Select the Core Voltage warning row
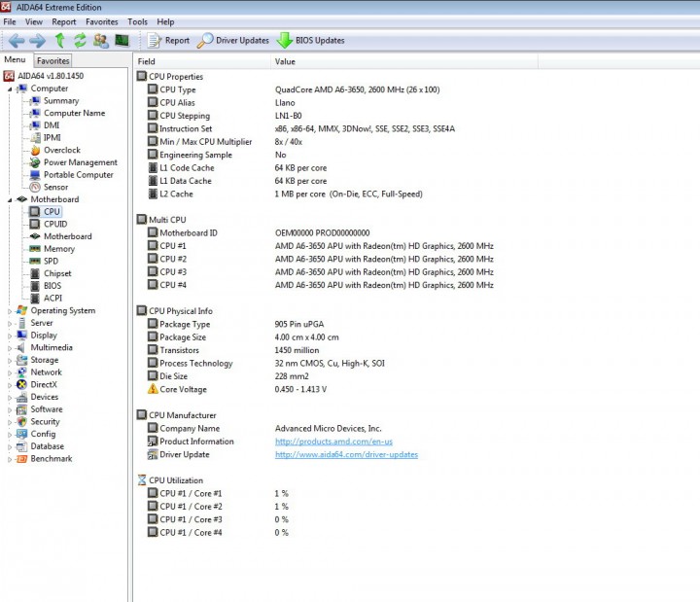The image size is (700, 602). [x=237, y=389]
